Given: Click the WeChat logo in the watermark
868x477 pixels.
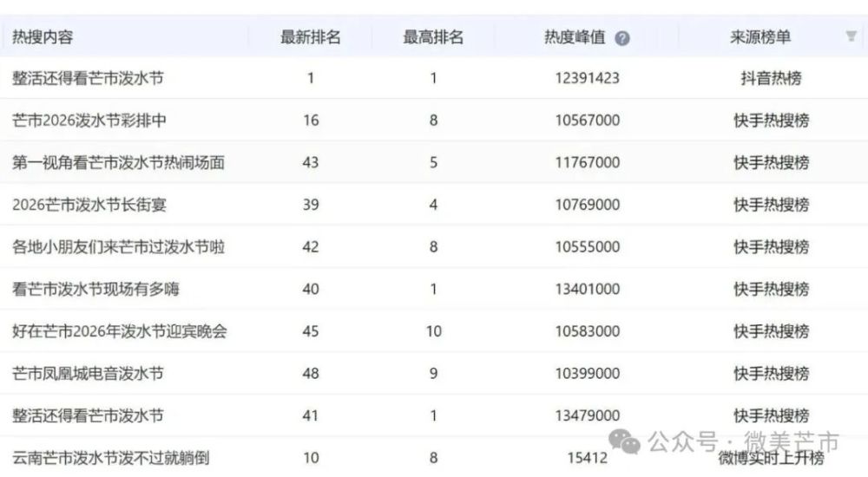Looking at the screenshot, I should click(x=625, y=442).
